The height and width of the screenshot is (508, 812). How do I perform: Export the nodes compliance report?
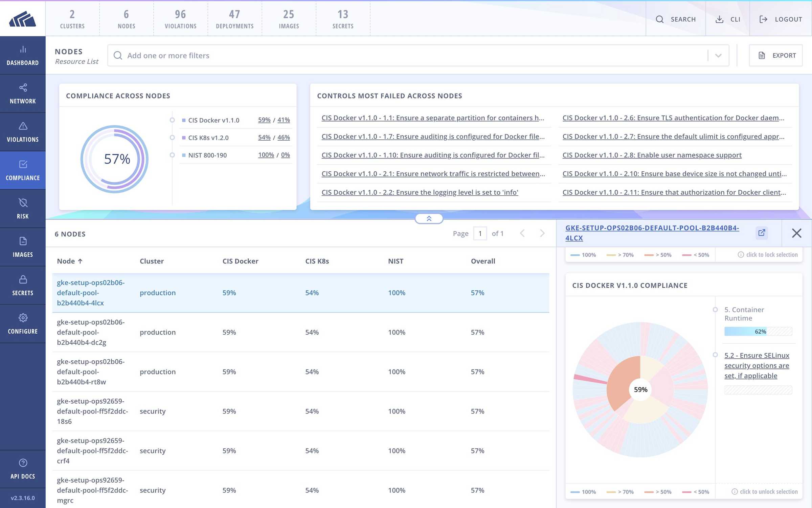pos(776,56)
